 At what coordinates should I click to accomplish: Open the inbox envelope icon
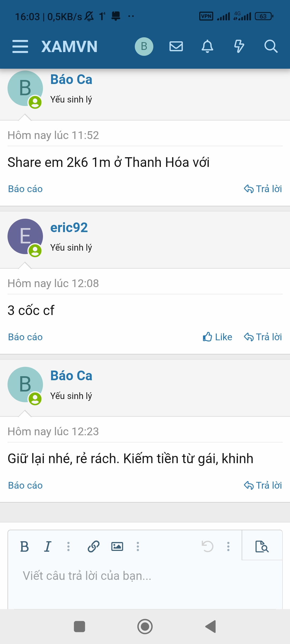(176, 46)
